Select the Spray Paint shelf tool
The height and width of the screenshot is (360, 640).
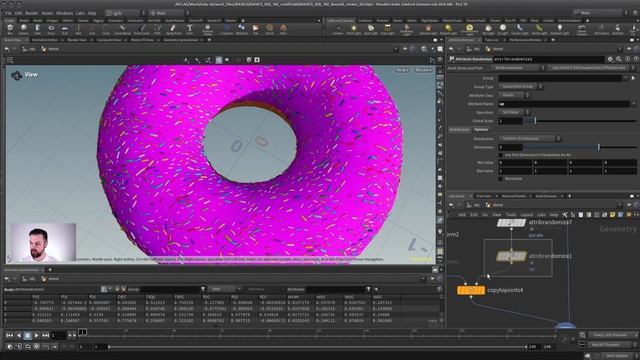click(x=173, y=29)
